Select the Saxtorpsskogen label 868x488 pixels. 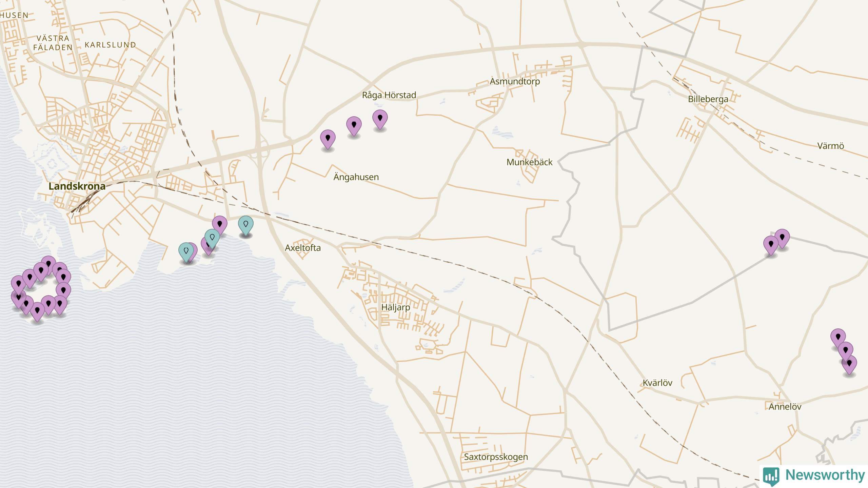click(496, 457)
